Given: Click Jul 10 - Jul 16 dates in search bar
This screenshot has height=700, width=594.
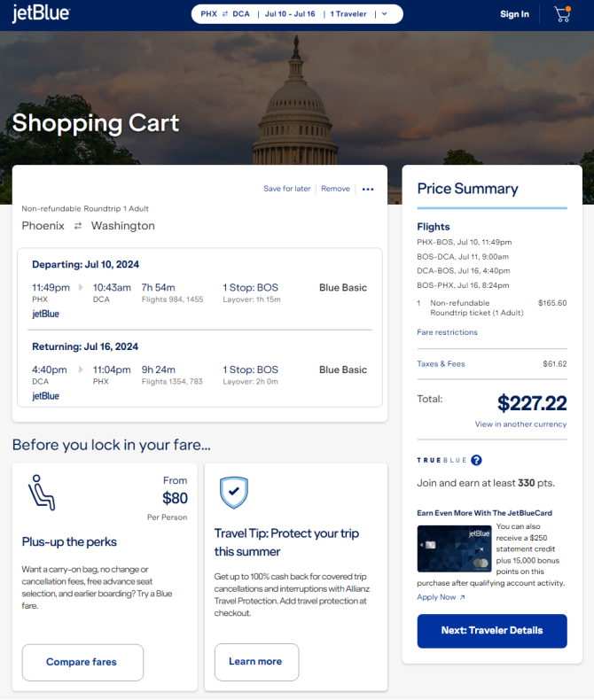Looking at the screenshot, I should [x=290, y=14].
